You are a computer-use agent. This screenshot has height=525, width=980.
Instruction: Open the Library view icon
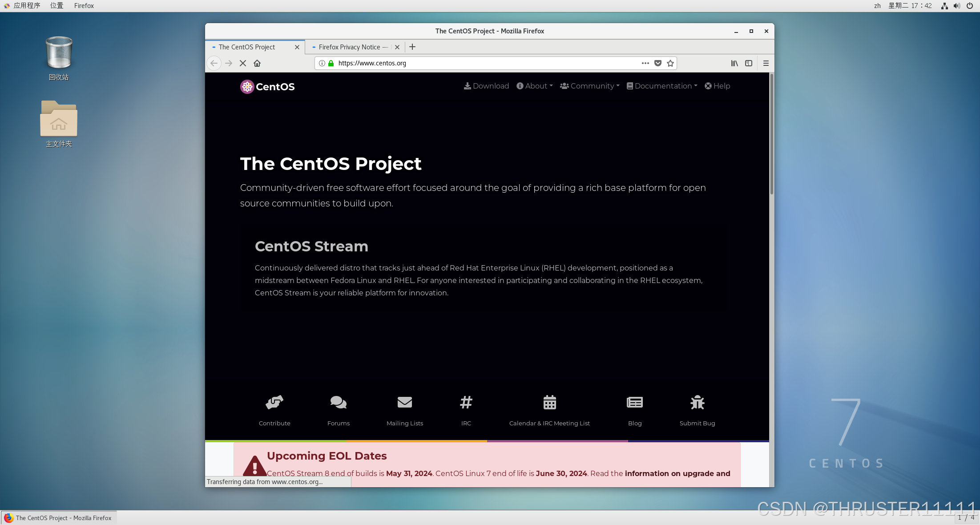point(734,63)
